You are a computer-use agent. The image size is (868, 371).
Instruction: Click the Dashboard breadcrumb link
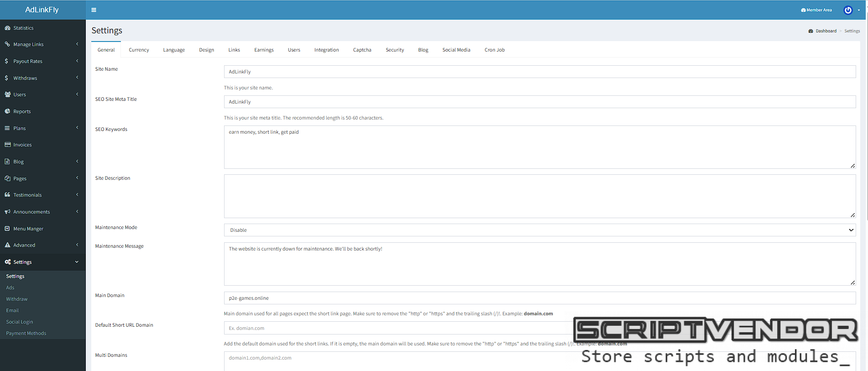coord(826,31)
